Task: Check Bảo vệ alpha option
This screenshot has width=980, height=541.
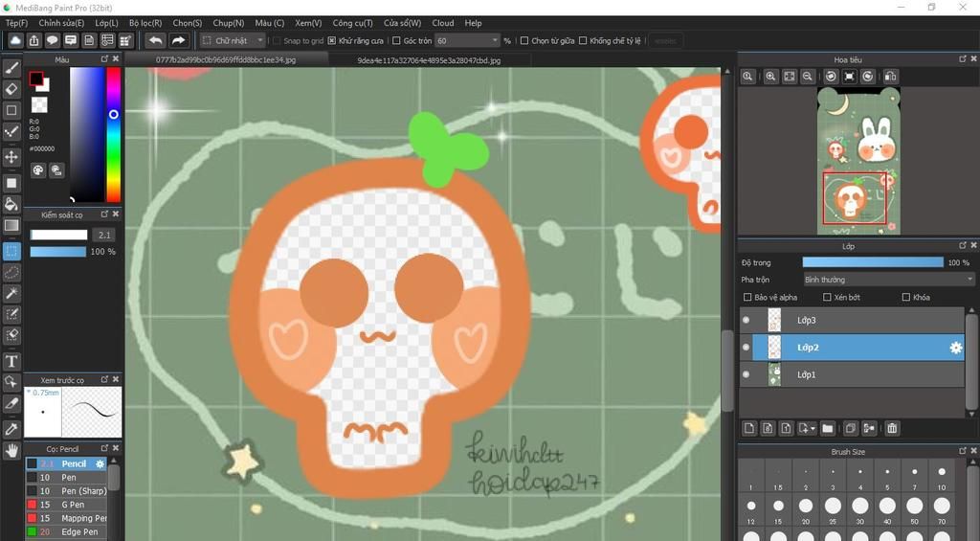Action: point(747,297)
